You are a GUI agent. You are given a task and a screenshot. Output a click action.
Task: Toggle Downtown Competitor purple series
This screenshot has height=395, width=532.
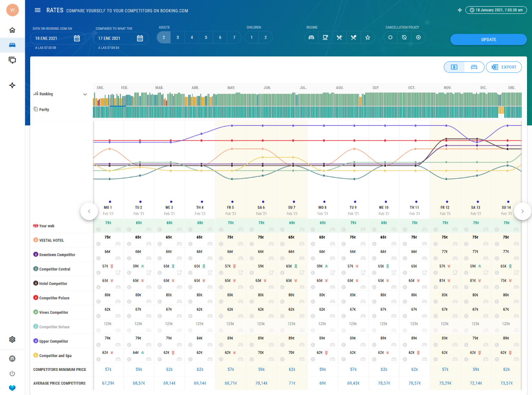tap(36, 254)
